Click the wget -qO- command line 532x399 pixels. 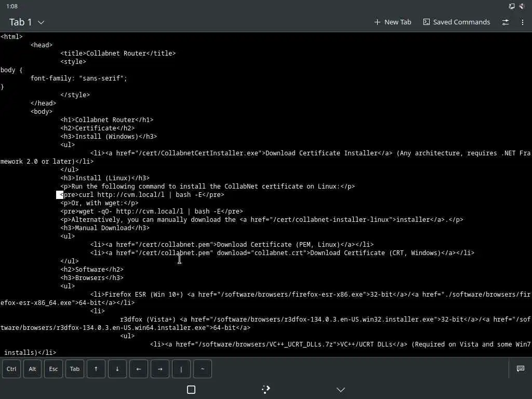click(152, 211)
